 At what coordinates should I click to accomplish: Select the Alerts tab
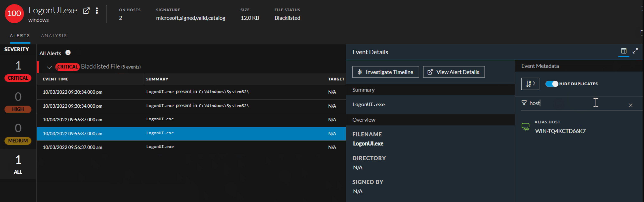tap(20, 36)
